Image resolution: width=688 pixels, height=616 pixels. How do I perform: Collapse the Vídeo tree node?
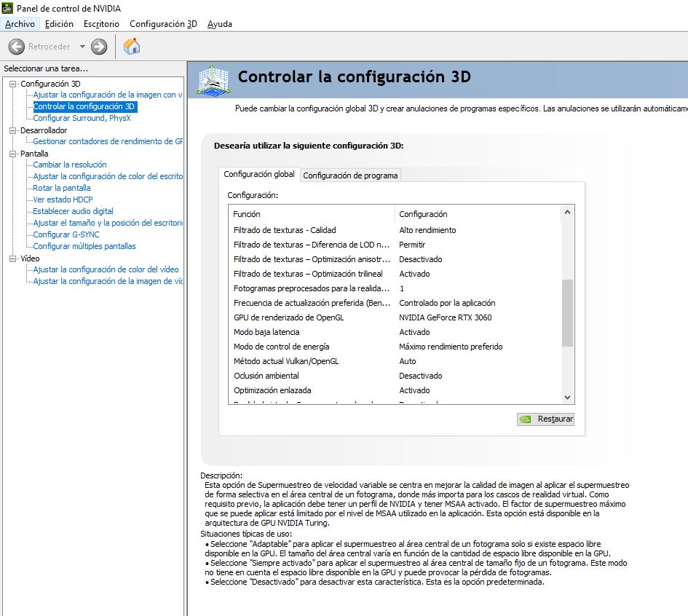point(12,258)
